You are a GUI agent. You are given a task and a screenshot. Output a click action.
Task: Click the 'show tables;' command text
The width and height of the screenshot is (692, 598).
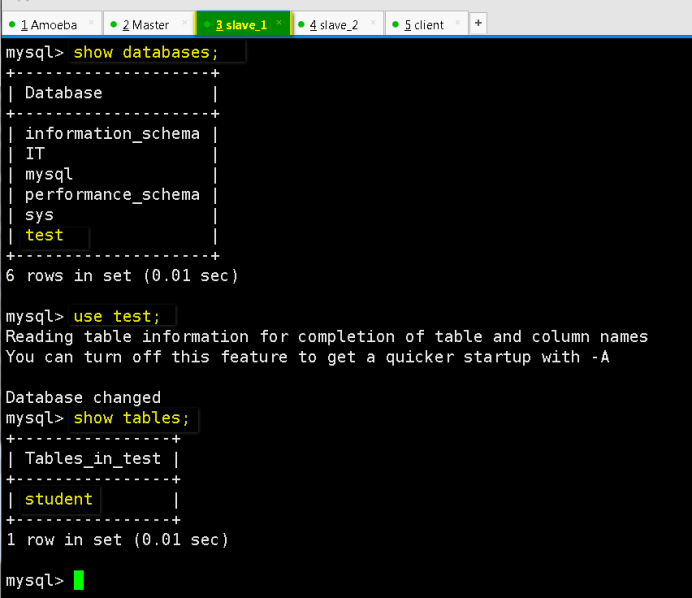click(132, 418)
